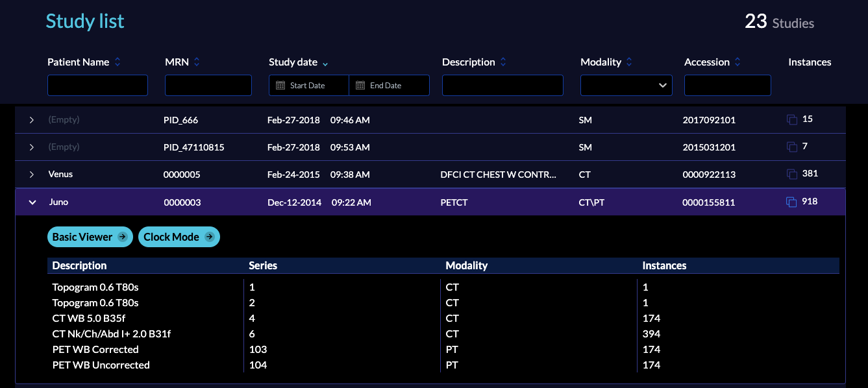The width and height of the screenshot is (868, 388).
Task: Collapse the Juno study row
Action: click(32, 202)
